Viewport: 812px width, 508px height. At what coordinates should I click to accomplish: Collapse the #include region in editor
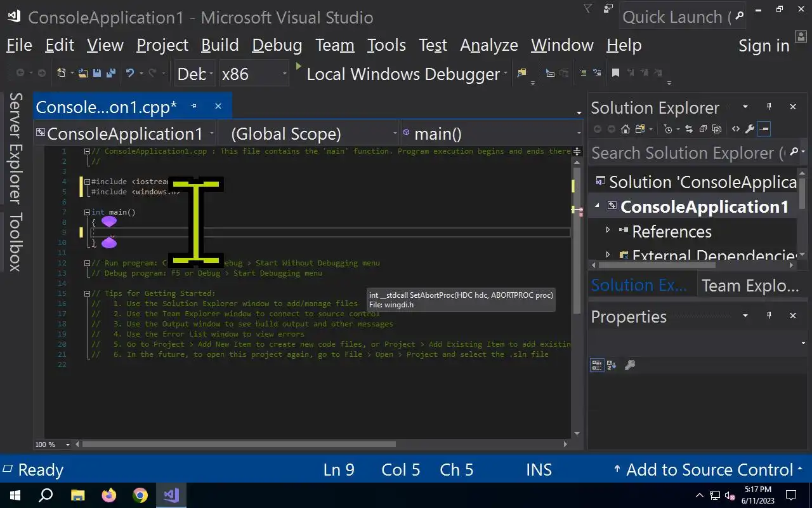coord(87,182)
